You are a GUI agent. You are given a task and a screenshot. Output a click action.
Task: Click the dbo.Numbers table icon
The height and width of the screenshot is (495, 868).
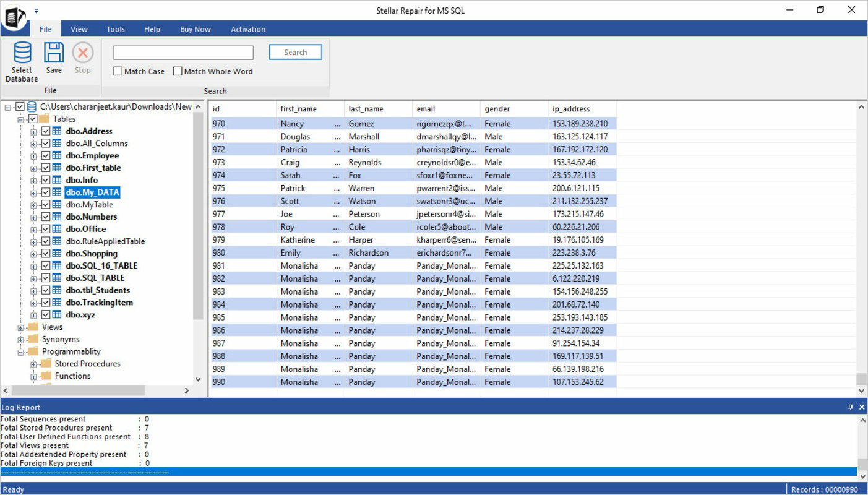coord(57,217)
